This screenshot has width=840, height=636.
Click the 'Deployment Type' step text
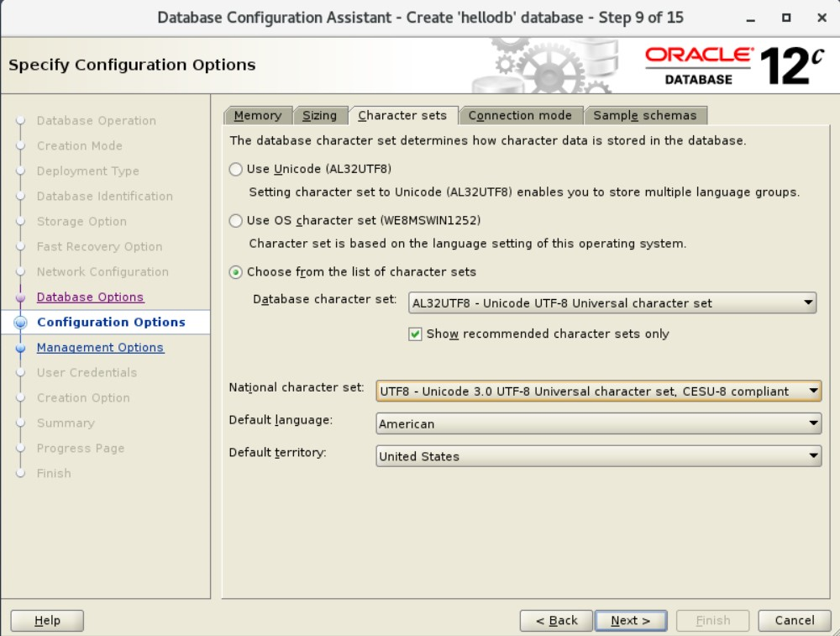point(88,171)
